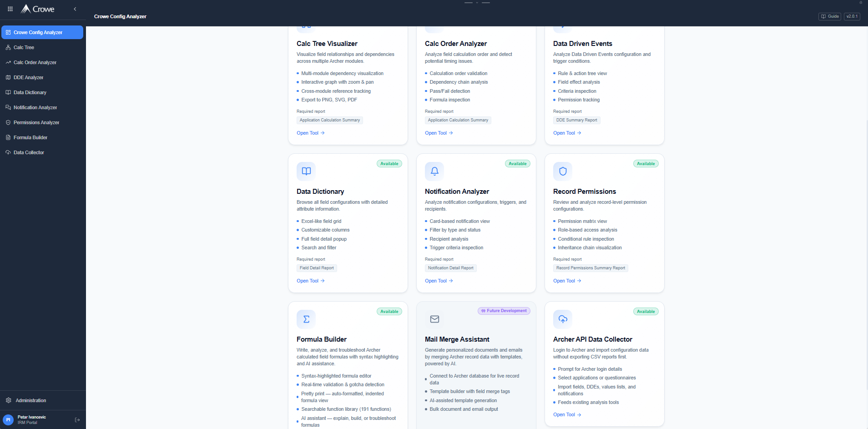Click the DDE Summary Report tag
The height and width of the screenshot is (429, 868).
577,120
